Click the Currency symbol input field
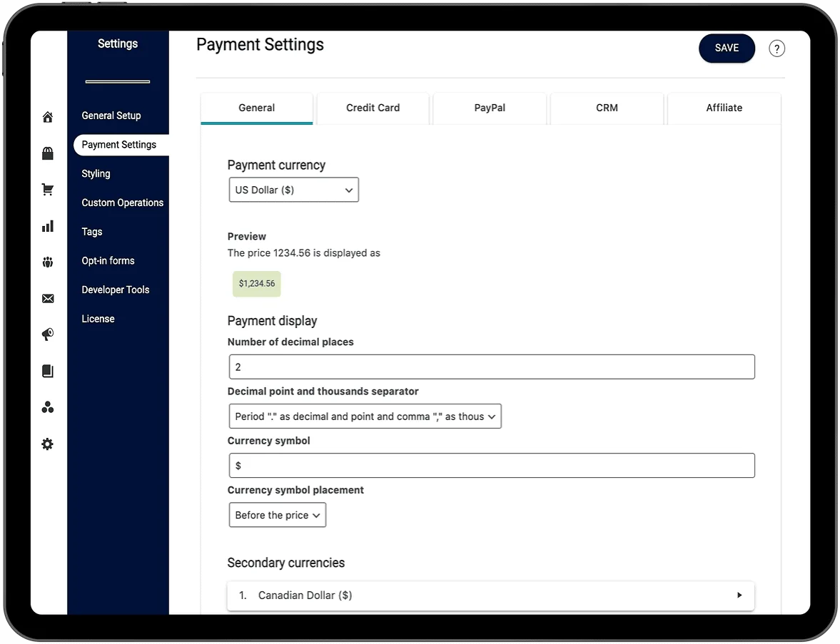 click(x=491, y=466)
